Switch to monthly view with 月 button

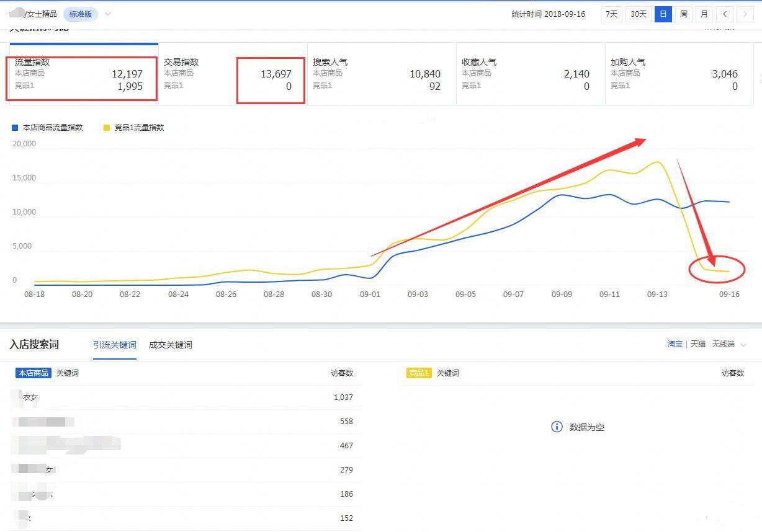click(704, 14)
